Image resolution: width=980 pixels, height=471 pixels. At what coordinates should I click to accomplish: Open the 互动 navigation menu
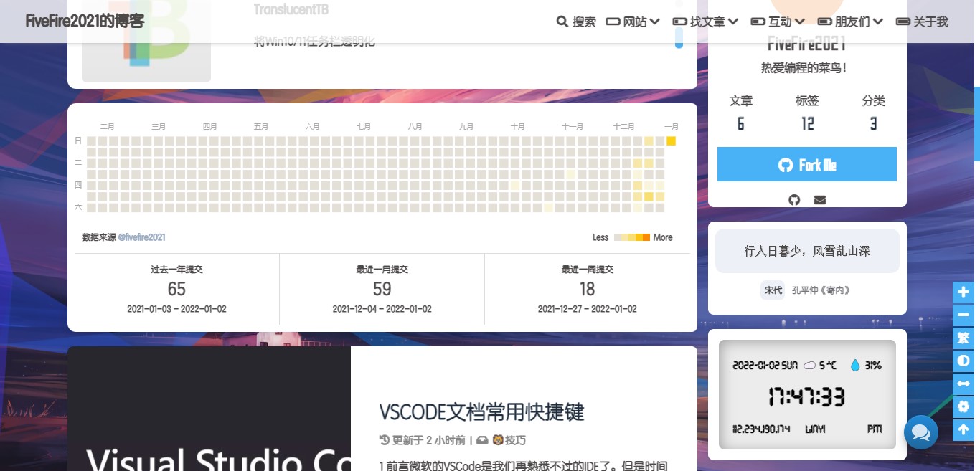778,22
